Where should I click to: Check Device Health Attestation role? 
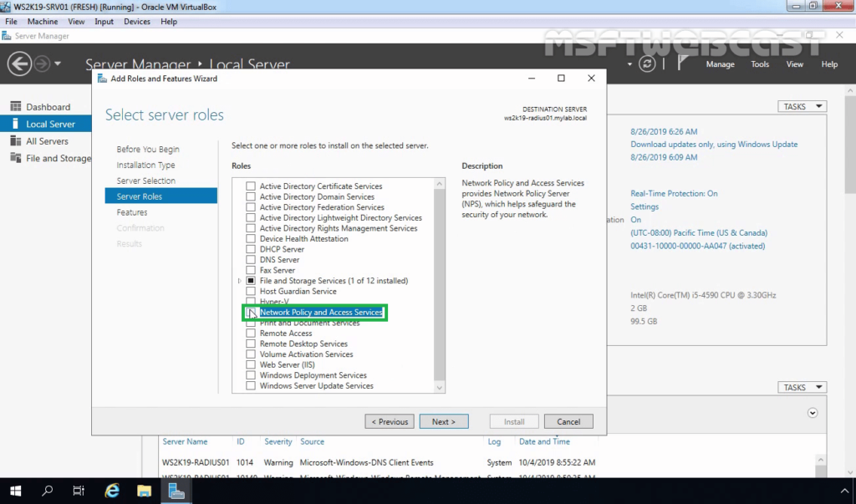point(251,238)
